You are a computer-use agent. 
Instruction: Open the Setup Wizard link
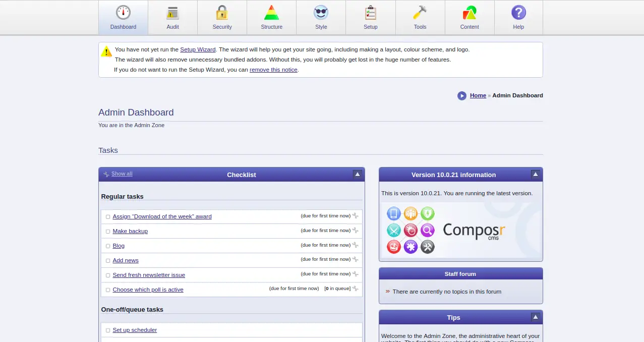tap(198, 49)
